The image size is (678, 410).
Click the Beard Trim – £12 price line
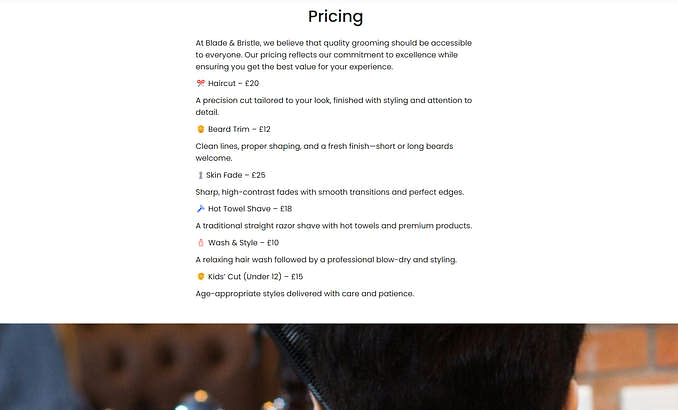tap(239, 129)
